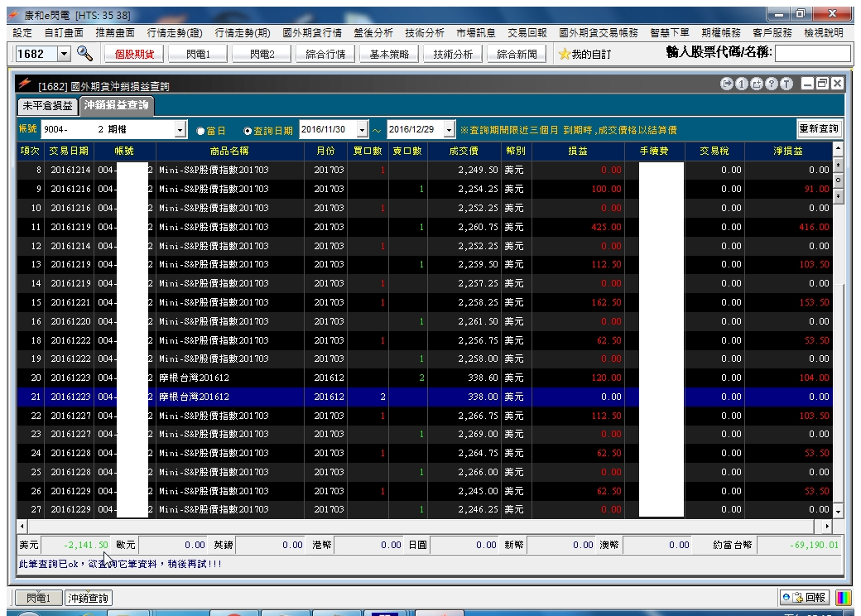Click the 重新查詢 button
This screenshot has width=861, height=616.
click(x=819, y=128)
